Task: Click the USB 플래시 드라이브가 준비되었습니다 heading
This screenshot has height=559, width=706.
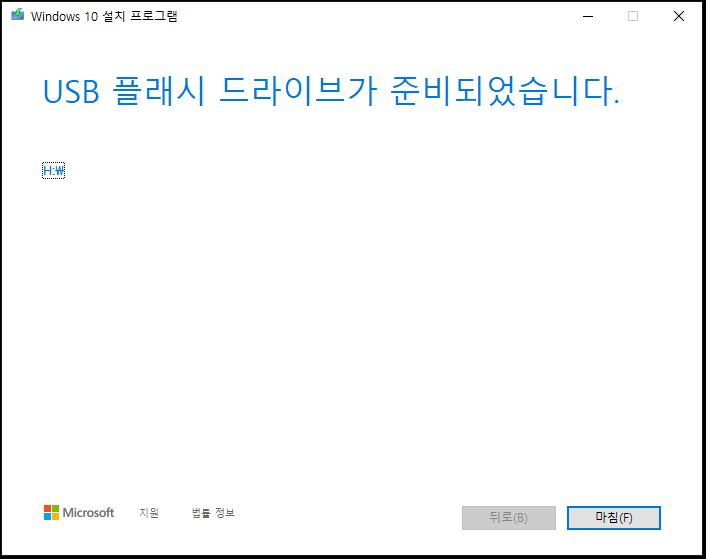Action: click(331, 91)
